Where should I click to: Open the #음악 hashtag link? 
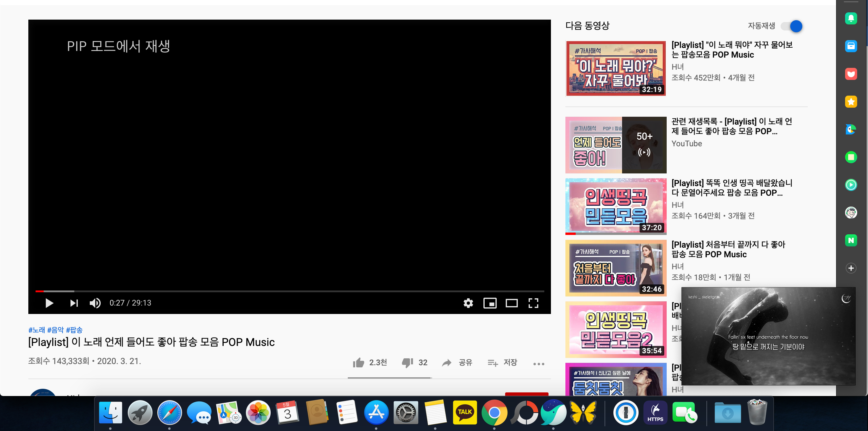(x=55, y=329)
